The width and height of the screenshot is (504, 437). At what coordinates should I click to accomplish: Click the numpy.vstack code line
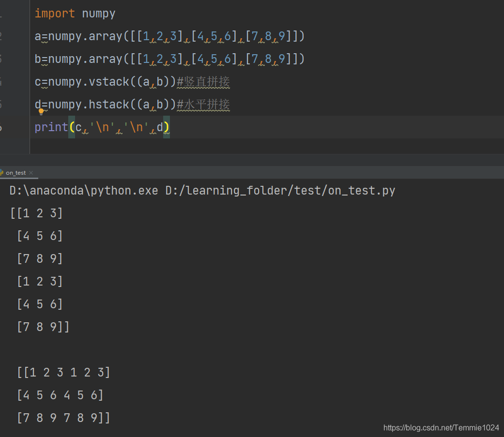[x=132, y=82]
